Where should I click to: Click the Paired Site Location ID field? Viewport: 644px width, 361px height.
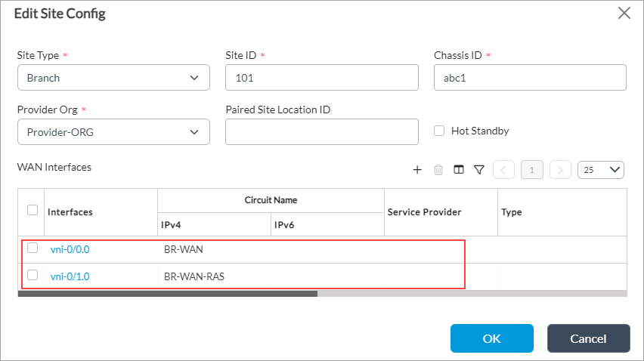click(321, 131)
